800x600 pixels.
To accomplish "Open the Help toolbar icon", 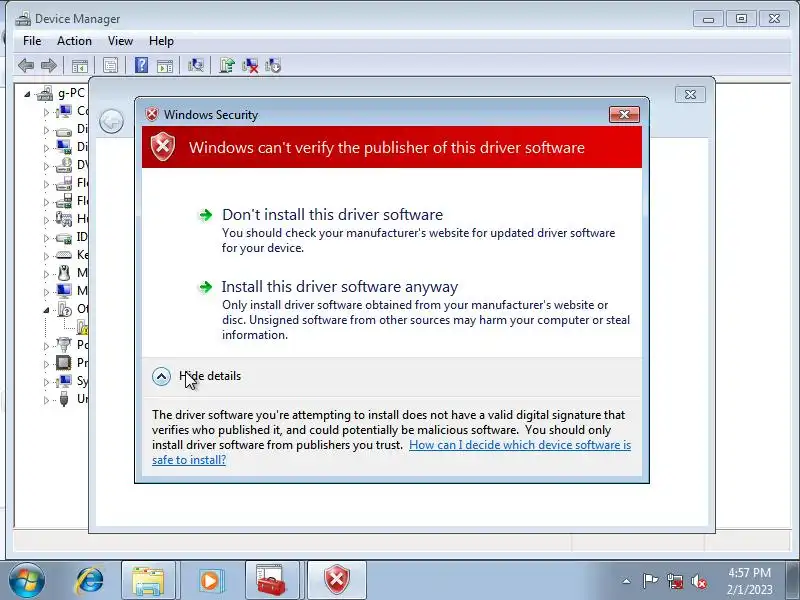I will [141, 65].
